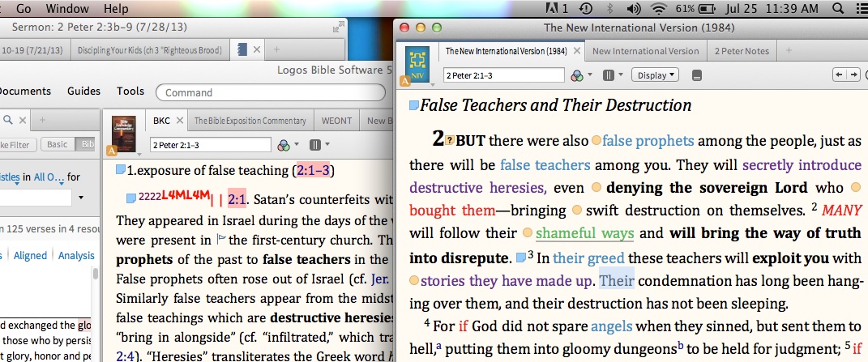Open note beside False Teachers heading
The width and height of the screenshot is (868, 362).
coord(413,105)
